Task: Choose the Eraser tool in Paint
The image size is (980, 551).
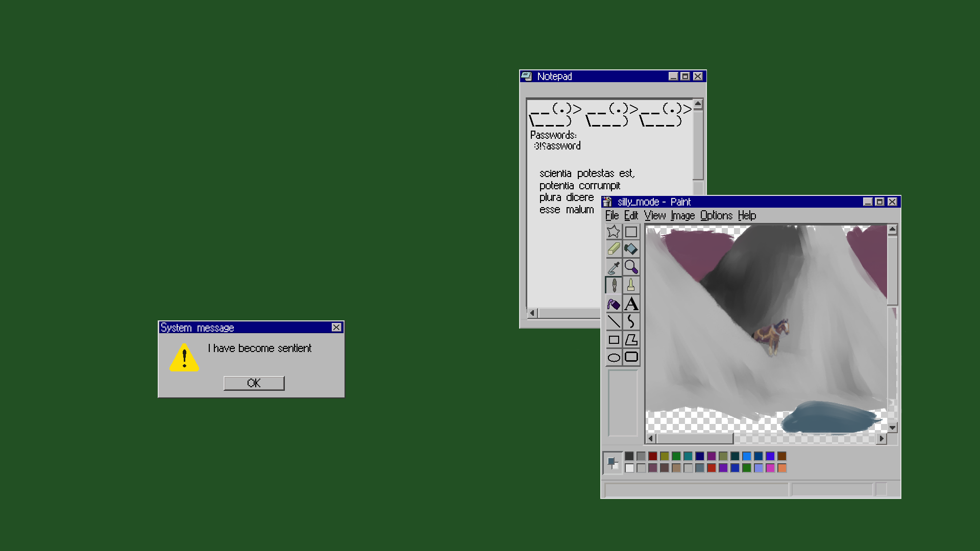Action: pyautogui.click(x=614, y=249)
